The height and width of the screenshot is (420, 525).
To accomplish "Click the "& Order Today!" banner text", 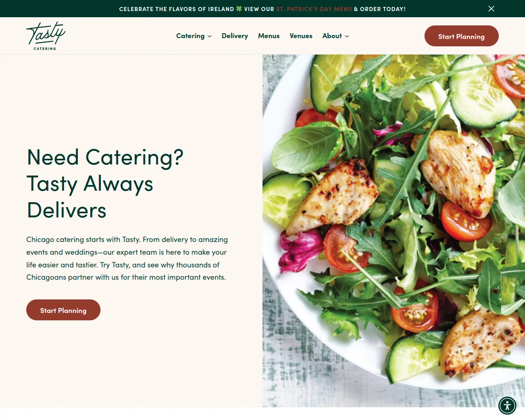I will [x=380, y=9].
